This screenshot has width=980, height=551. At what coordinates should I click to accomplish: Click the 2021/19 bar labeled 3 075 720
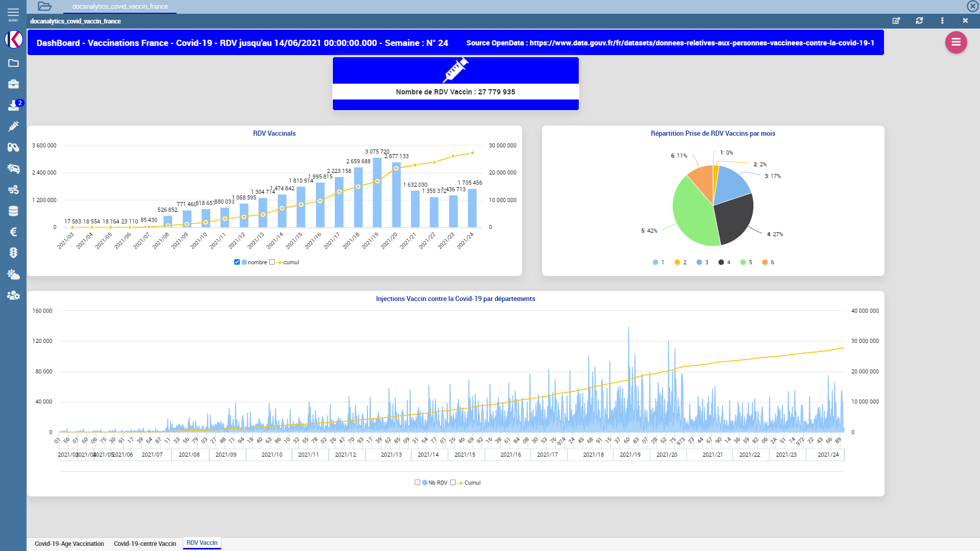(377, 192)
